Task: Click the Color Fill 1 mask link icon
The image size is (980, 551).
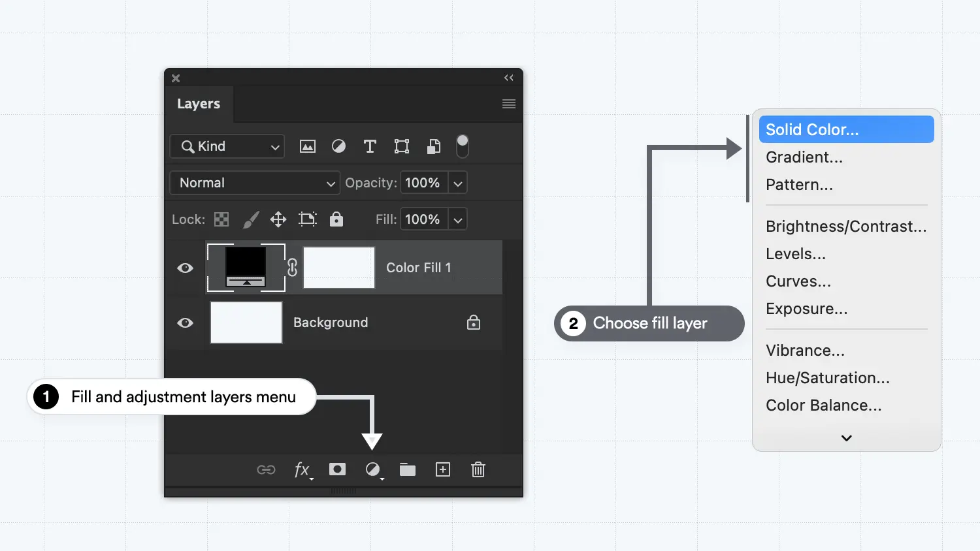Action: pyautogui.click(x=293, y=267)
